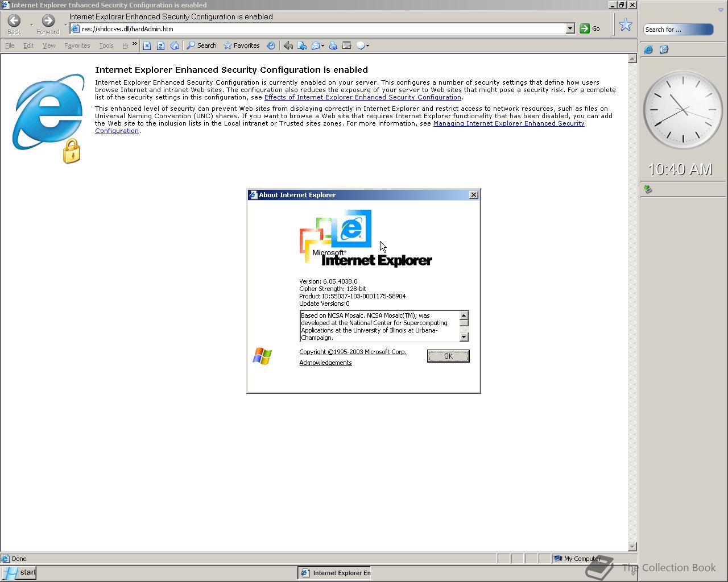This screenshot has width=728, height=582.
Task: Click the Print icon
Action: point(333,45)
